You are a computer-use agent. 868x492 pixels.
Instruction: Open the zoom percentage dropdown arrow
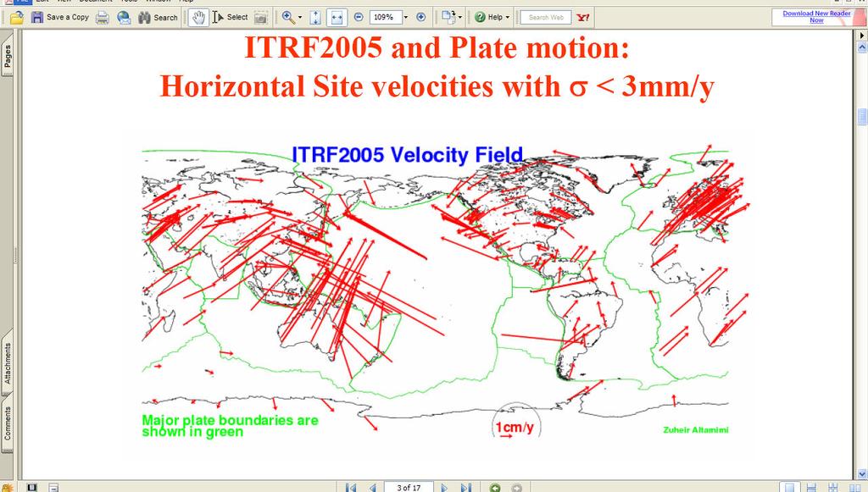[406, 18]
